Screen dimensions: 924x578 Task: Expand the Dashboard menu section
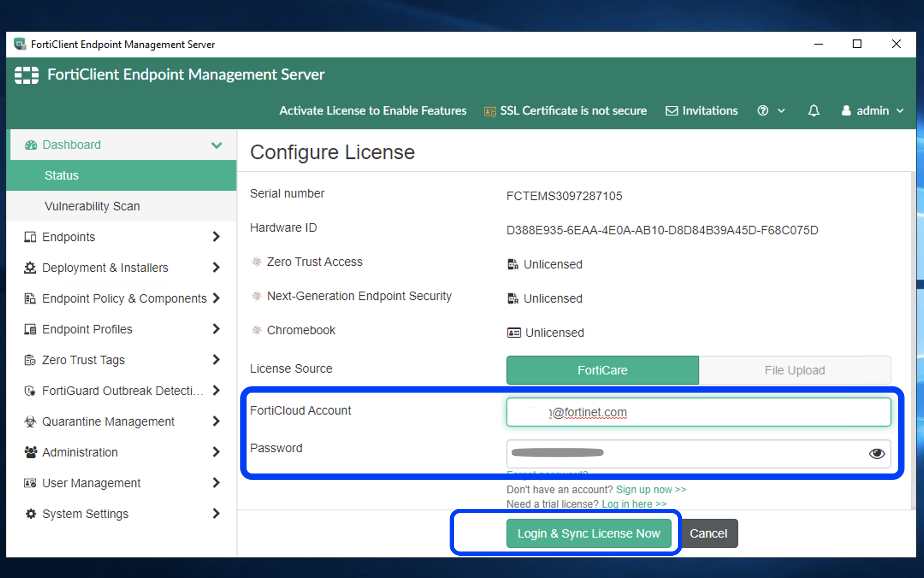[217, 144]
